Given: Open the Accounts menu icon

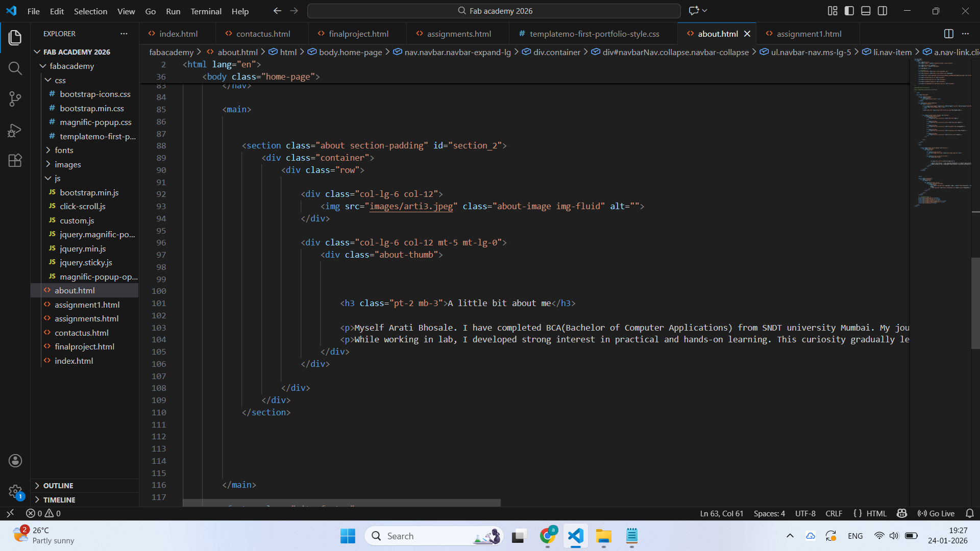Looking at the screenshot, I should coord(15,461).
